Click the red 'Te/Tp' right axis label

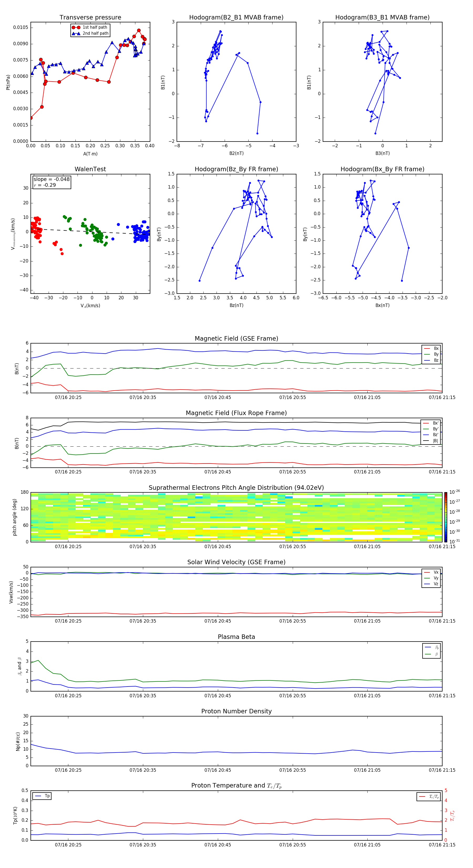coord(452,815)
